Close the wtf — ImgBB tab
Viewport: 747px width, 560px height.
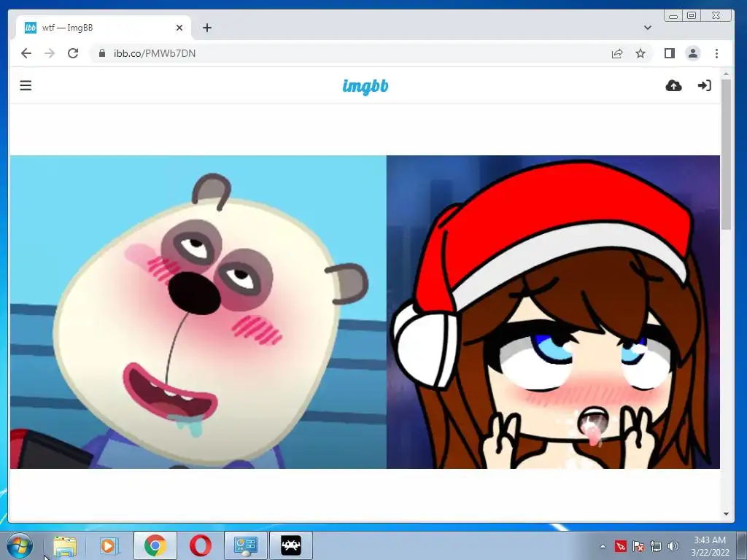[x=179, y=28]
